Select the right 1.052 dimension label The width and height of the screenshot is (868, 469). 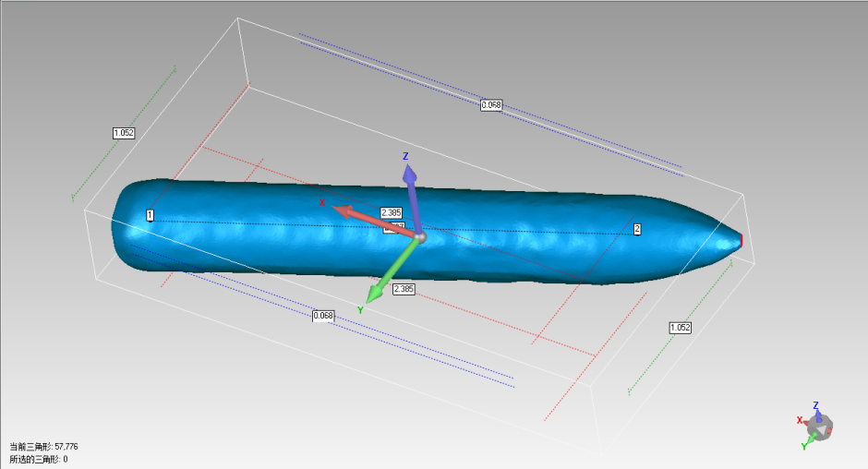[680, 328]
